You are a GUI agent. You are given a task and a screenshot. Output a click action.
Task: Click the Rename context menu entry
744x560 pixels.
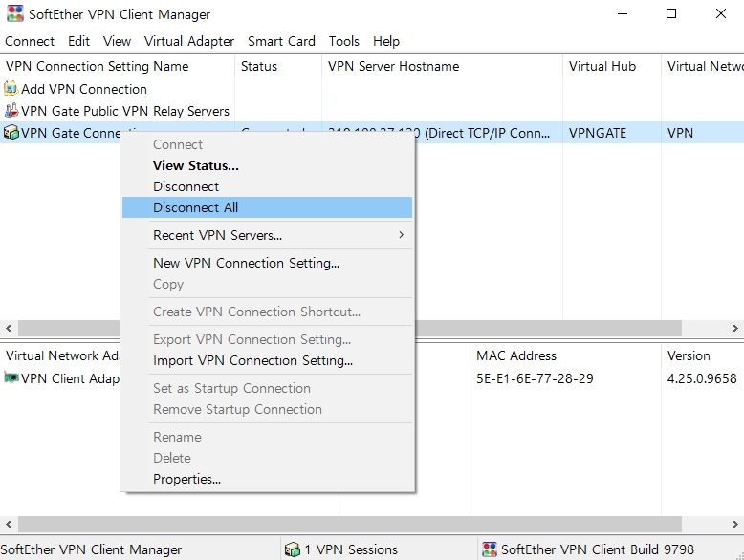pyautogui.click(x=267, y=437)
